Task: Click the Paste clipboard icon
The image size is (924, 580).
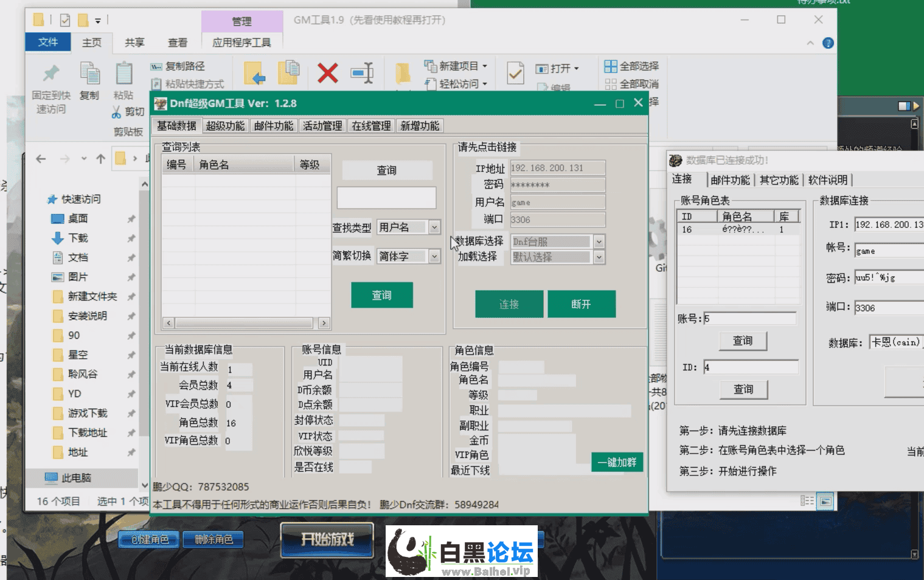Action: click(123, 75)
